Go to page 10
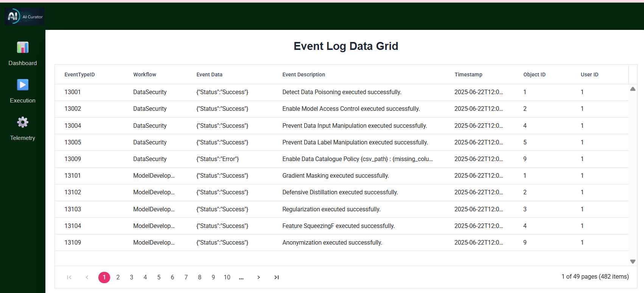The height and width of the screenshot is (293, 644). [x=227, y=277]
